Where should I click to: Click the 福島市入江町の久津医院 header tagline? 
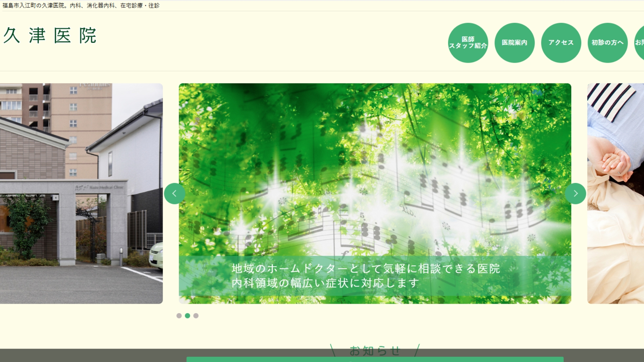coord(81,6)
